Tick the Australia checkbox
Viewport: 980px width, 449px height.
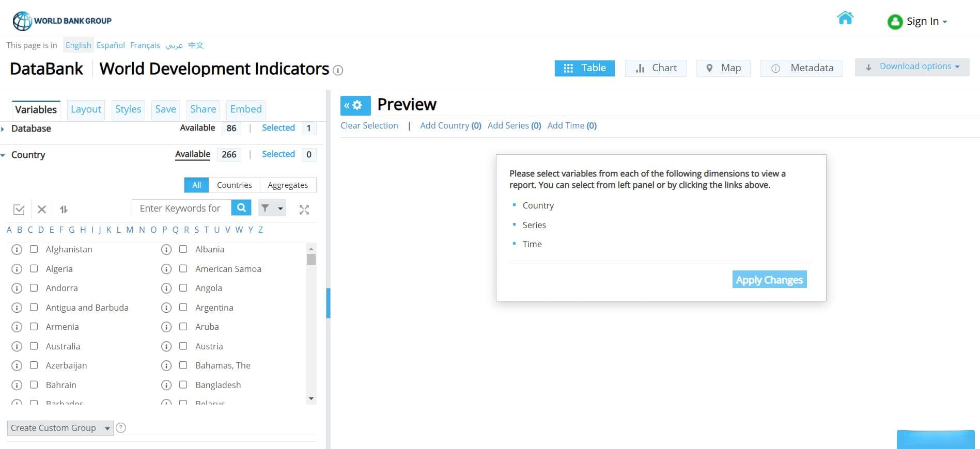34,346
